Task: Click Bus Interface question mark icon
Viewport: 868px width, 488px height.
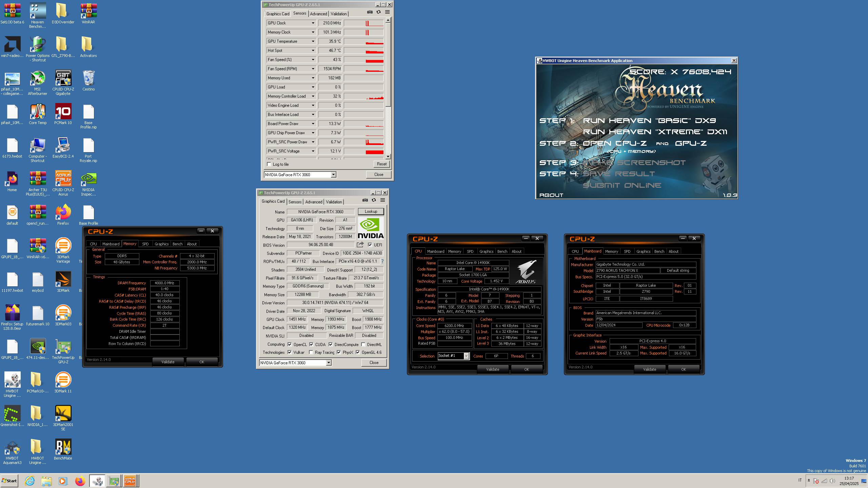Action: (x=382, y=261)
